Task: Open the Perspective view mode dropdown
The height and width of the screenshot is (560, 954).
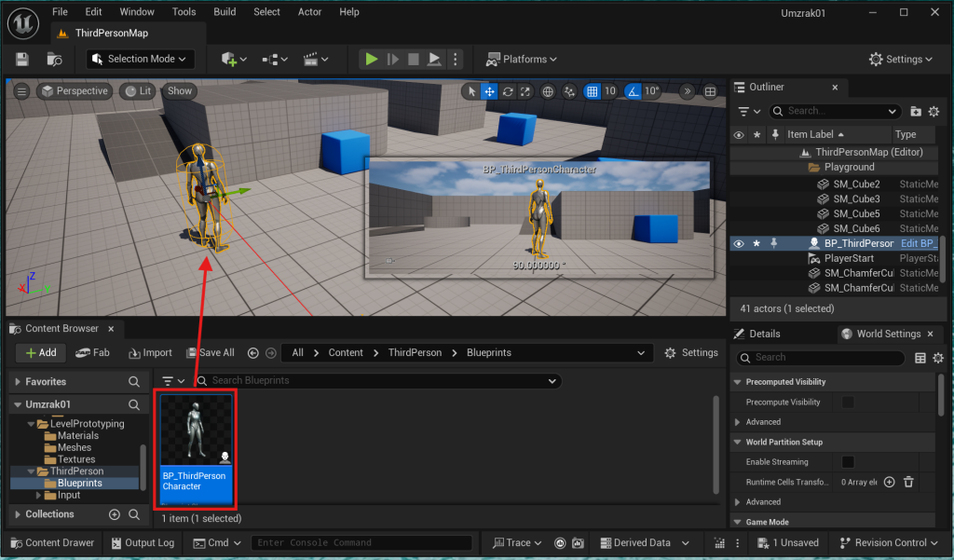Action: coord(75,91)
